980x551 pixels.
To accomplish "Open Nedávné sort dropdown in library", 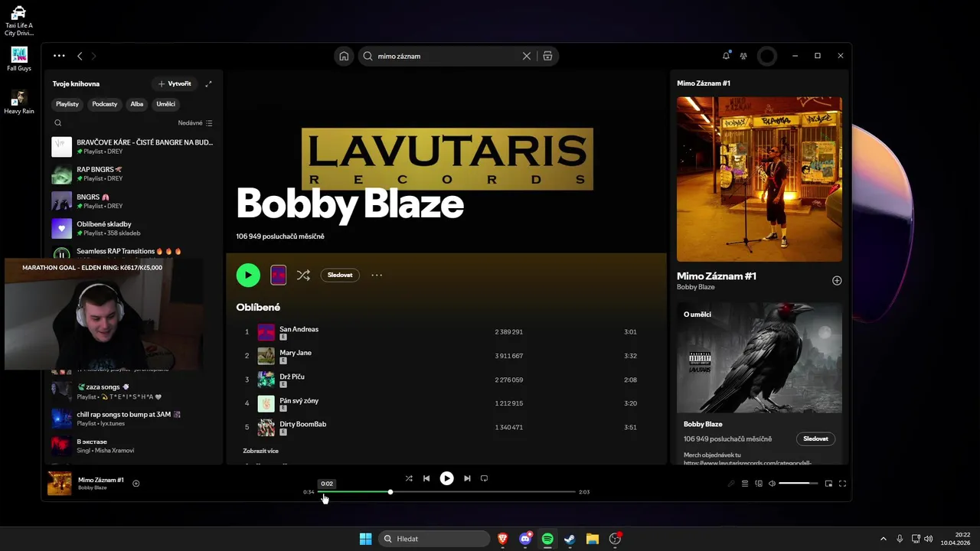I will [195, 122].
